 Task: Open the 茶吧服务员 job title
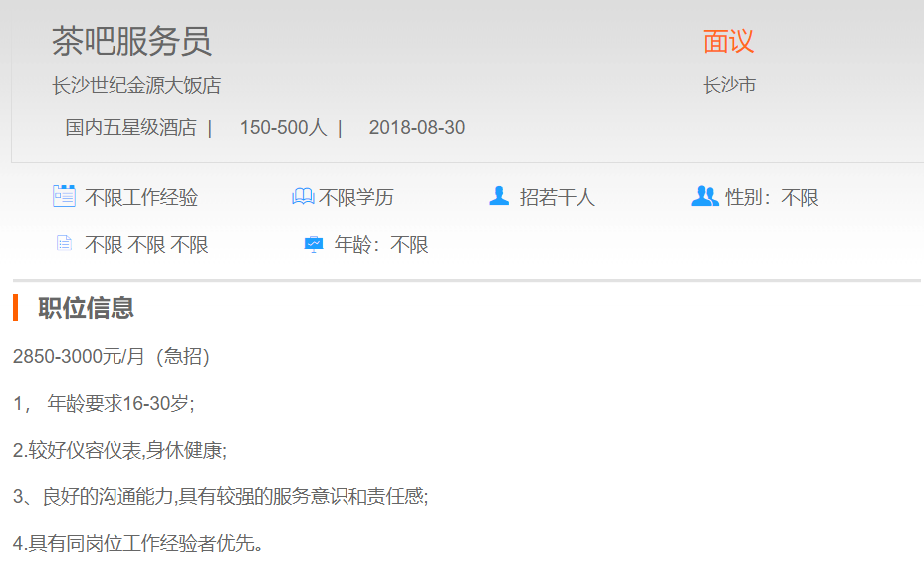click(131, 41)
